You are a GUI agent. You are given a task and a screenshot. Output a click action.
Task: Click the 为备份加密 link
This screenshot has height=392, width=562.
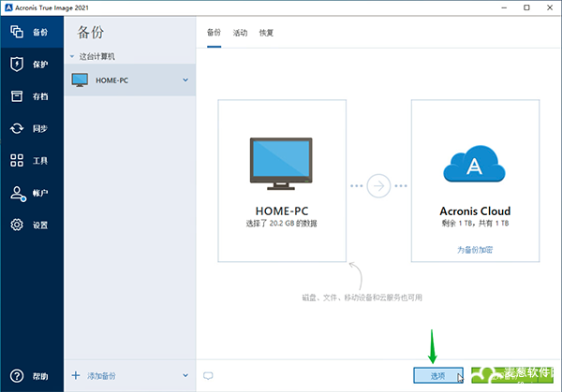point(474,250)
